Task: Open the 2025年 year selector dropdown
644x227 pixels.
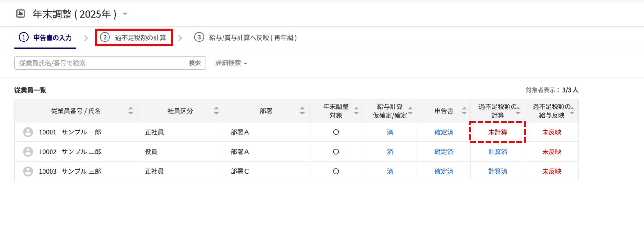Action: tap(125, 14)
